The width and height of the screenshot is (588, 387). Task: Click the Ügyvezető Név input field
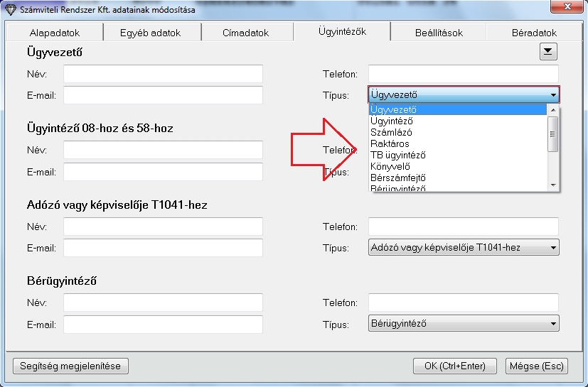click(163, 74)
